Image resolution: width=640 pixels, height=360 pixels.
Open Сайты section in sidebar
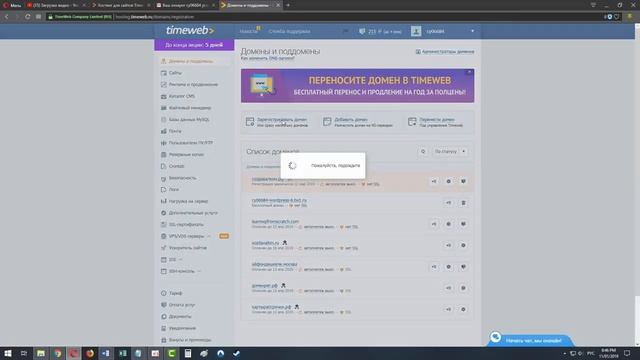[x=175, y=73]
